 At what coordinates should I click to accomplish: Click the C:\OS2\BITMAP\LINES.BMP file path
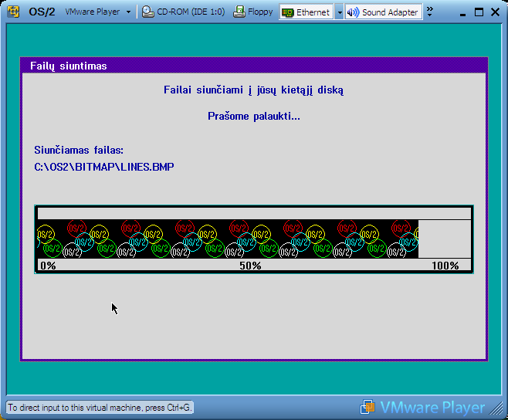(x=104, y=167)
